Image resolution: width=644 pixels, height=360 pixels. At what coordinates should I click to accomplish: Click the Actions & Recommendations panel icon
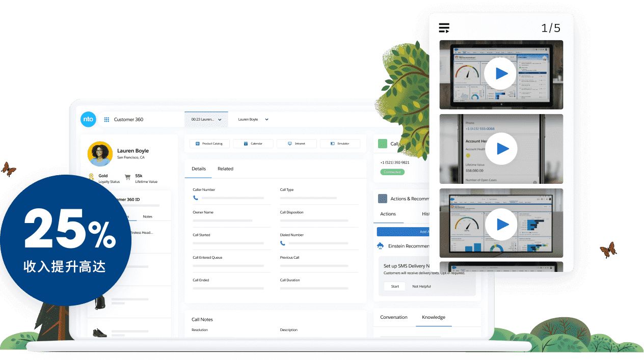click(x=383, y=199)
